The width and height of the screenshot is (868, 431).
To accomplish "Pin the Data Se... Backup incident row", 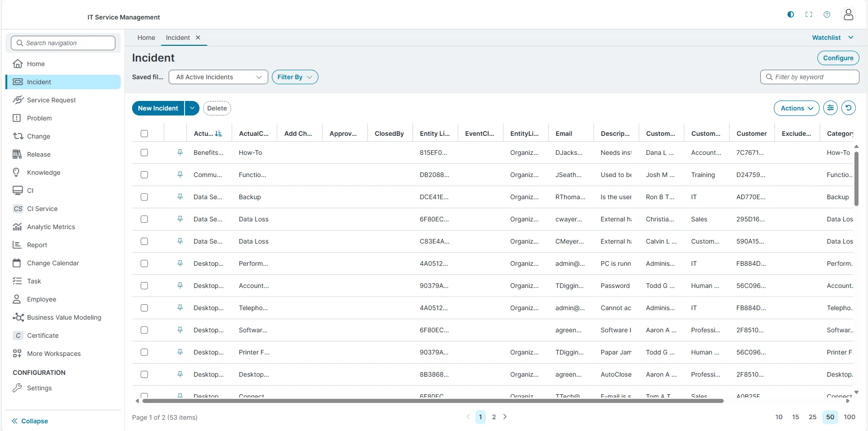I will coord(180,197).
